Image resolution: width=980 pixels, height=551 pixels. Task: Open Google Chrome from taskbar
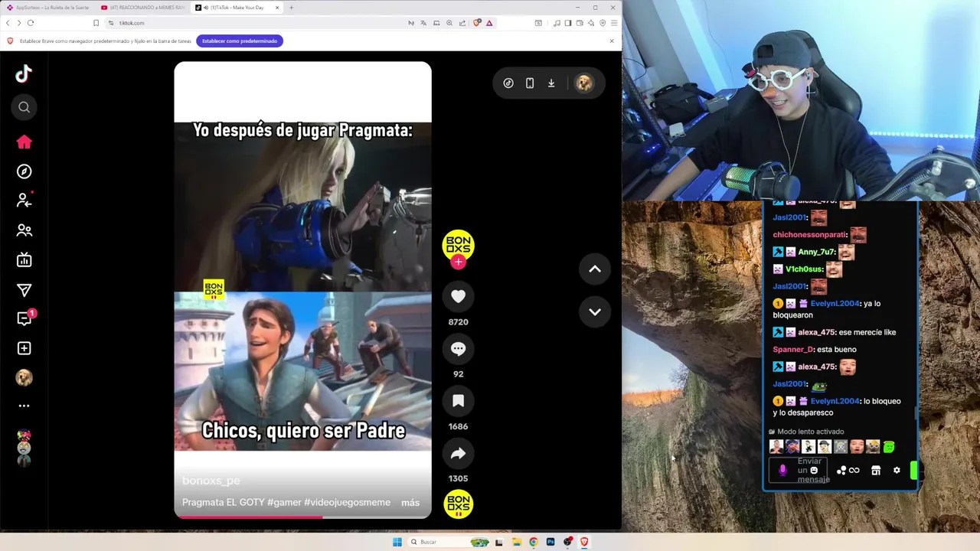coord(534,542)
